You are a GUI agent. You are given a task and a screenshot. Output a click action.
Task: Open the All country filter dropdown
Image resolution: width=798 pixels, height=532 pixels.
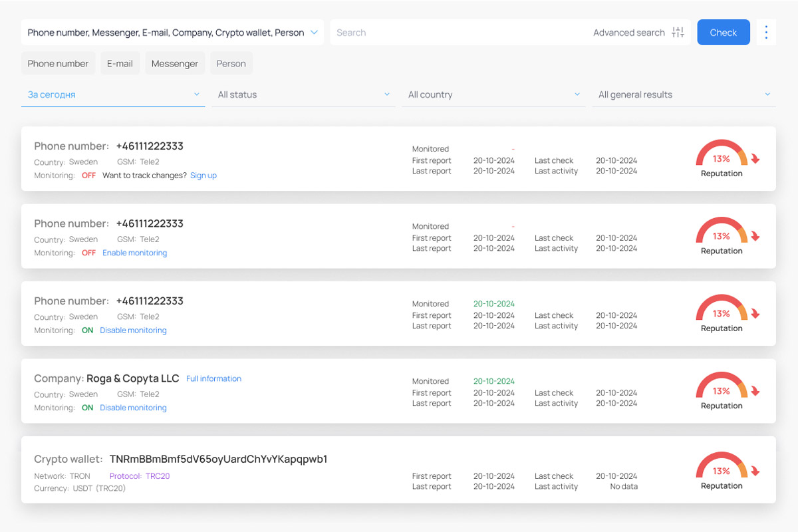493,94
